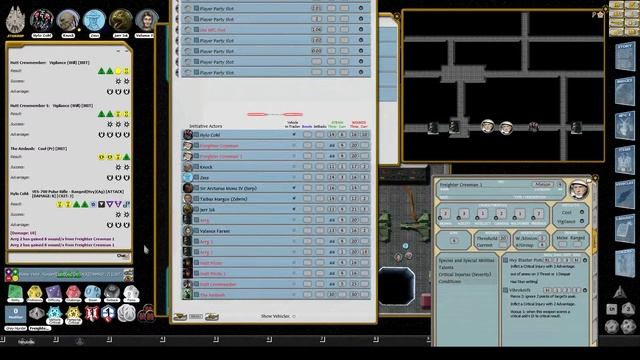The width and height of the screenshot is (640, 360).
Task: Click the chat text entry field
Action: [x=61, y=257]
